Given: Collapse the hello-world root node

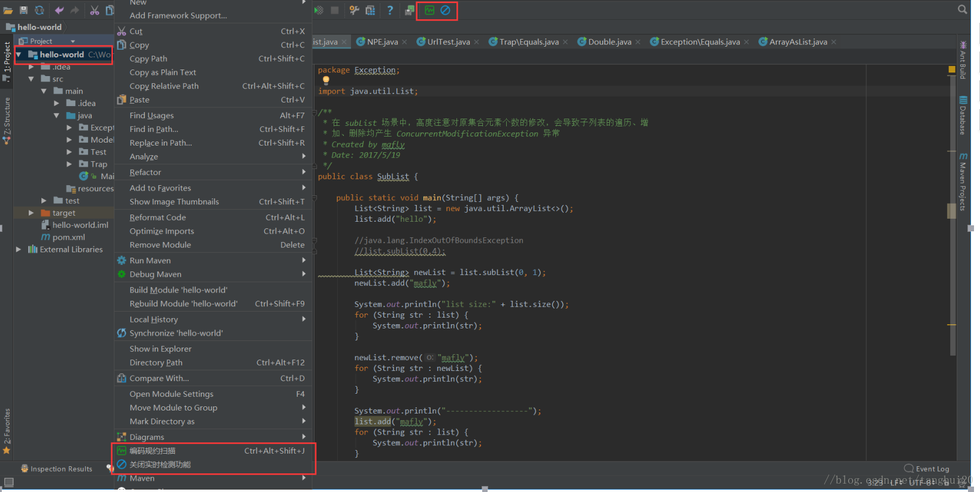Looking at the screenshot, I should click(19, 55).
